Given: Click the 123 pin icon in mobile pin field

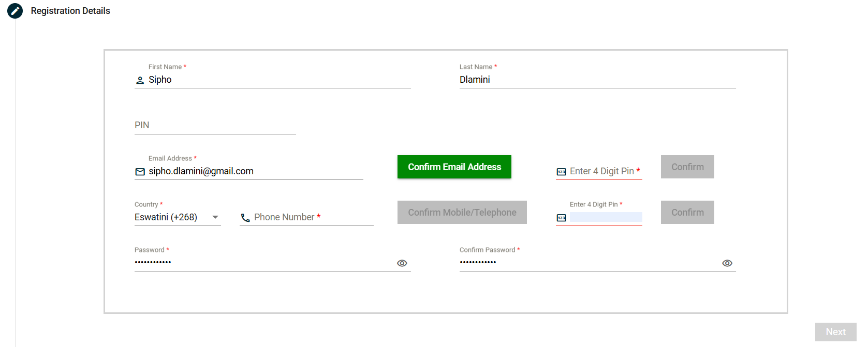Looking at the screenshot, I should click(x=561, y=218).
